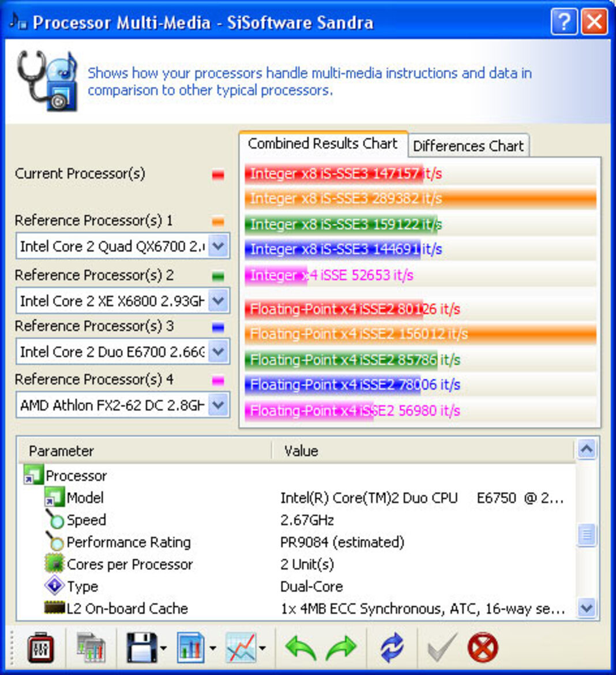Click the Parameter column header
Image resolution: width=616 pixels, height=675 pixels.
[x=144, y=451]
